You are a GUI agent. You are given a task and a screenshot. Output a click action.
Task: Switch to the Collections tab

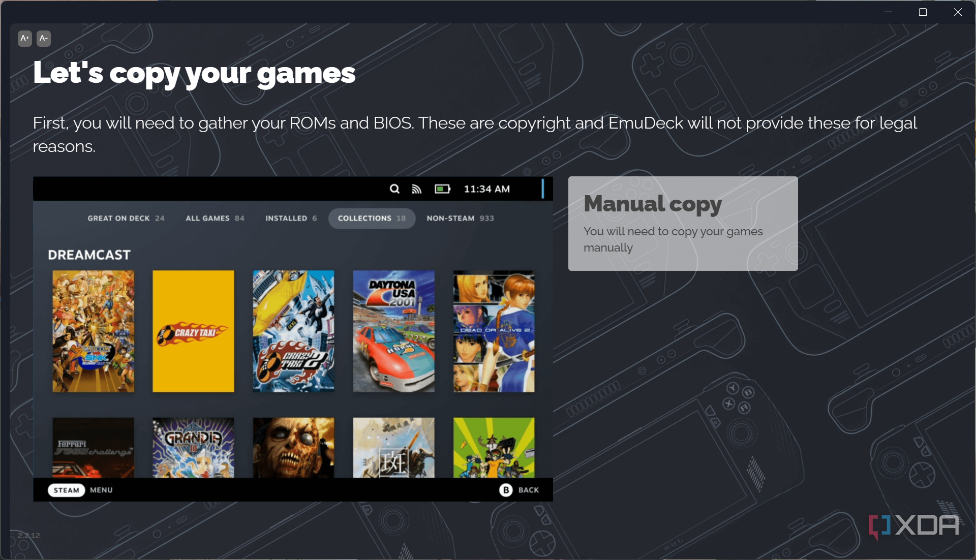372,218
